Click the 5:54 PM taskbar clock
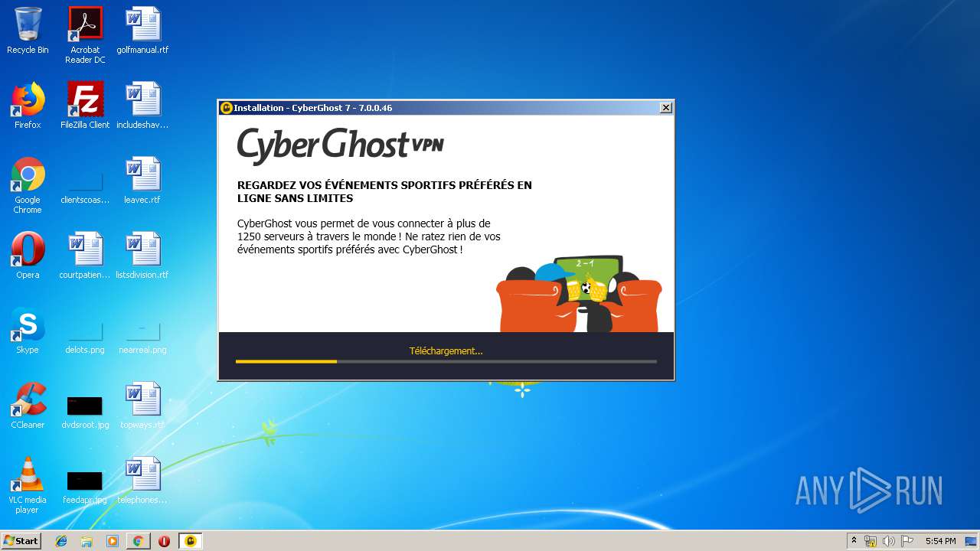This screenshot has width=980, height=551. click(x=940, y=541)
